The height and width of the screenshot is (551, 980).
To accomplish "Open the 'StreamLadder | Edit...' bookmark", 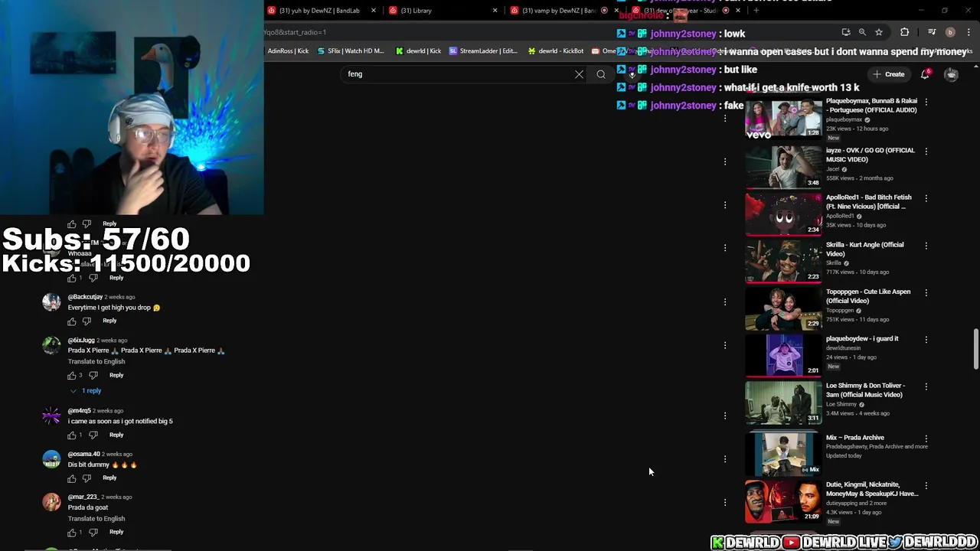I will [x=483, y=51].
